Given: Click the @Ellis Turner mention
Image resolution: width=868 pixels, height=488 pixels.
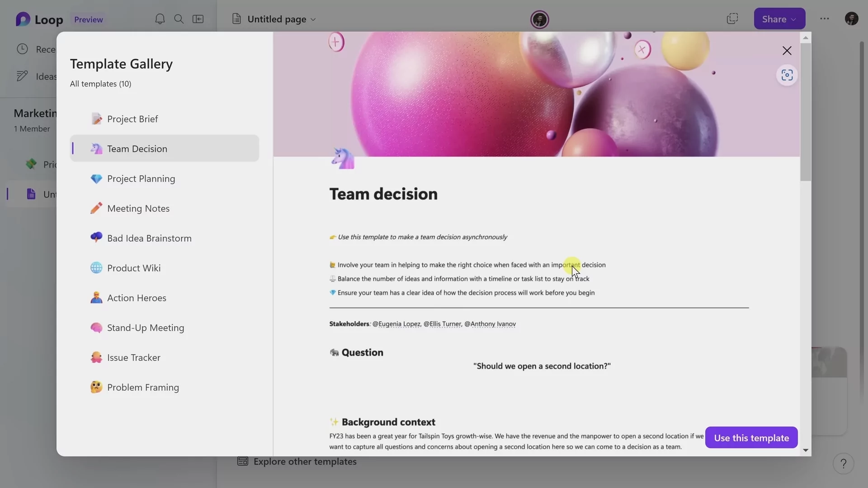Looking at the screenshot, I should [x=443, y=324].
